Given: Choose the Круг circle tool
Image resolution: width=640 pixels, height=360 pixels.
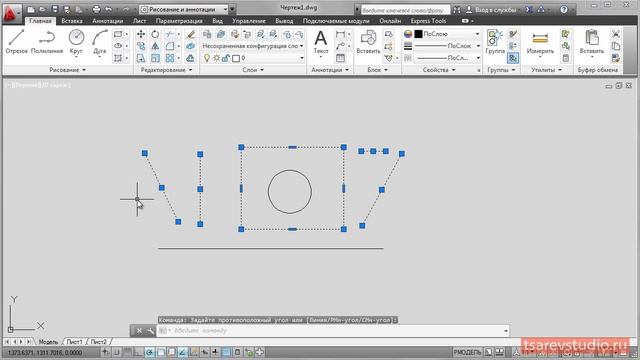Looking at the screenshot, I should coord(76,42).
